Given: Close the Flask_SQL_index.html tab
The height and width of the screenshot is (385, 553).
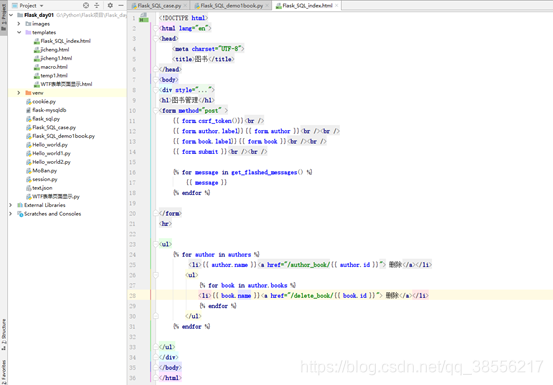Looking at the screenshot, I should pos(336,5).
